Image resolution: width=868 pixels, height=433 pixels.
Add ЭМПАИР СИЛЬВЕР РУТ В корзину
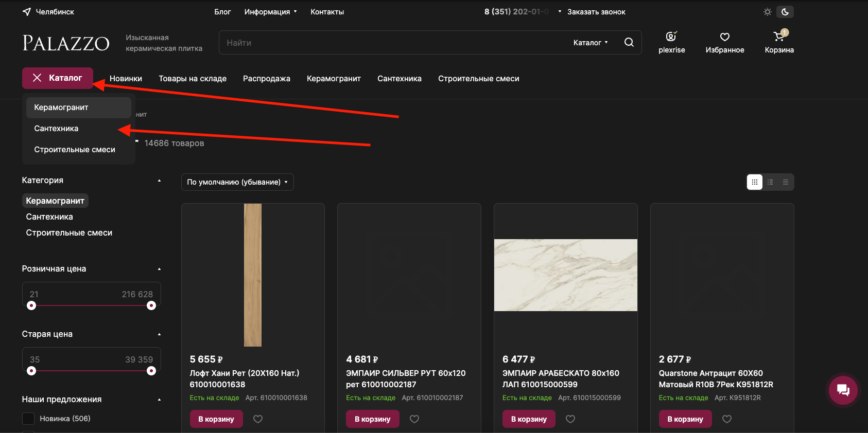[372, 419]
